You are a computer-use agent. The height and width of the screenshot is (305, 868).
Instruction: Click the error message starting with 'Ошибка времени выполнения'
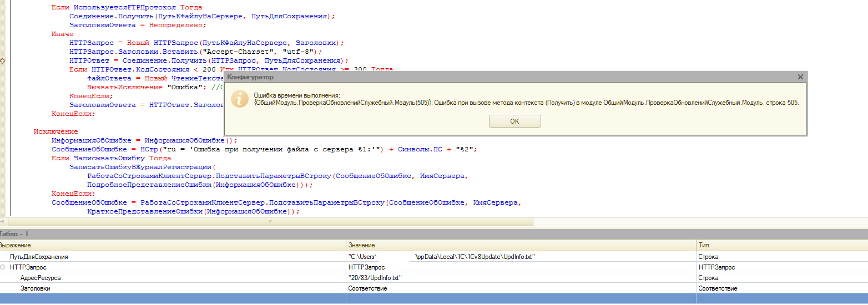[x=526, y=99]
